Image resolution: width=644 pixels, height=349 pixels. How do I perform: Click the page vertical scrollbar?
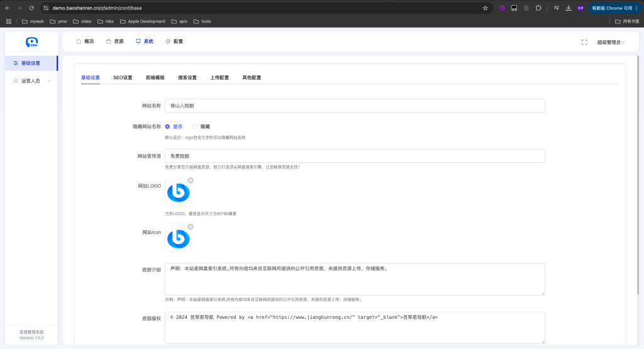coord(638,177)
